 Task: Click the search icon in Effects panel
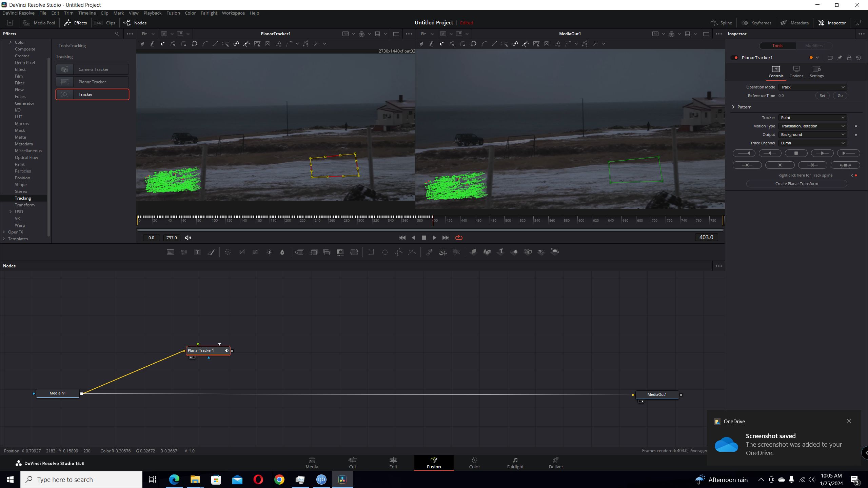[117, 34]
